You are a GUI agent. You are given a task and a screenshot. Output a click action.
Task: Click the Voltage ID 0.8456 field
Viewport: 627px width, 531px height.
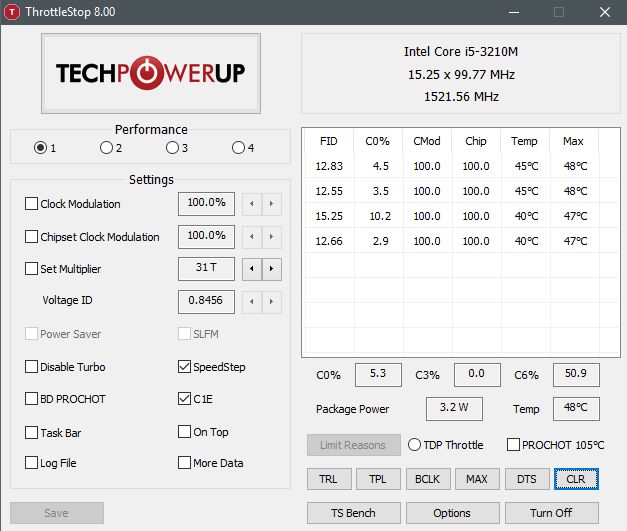(x=206, y=301)
